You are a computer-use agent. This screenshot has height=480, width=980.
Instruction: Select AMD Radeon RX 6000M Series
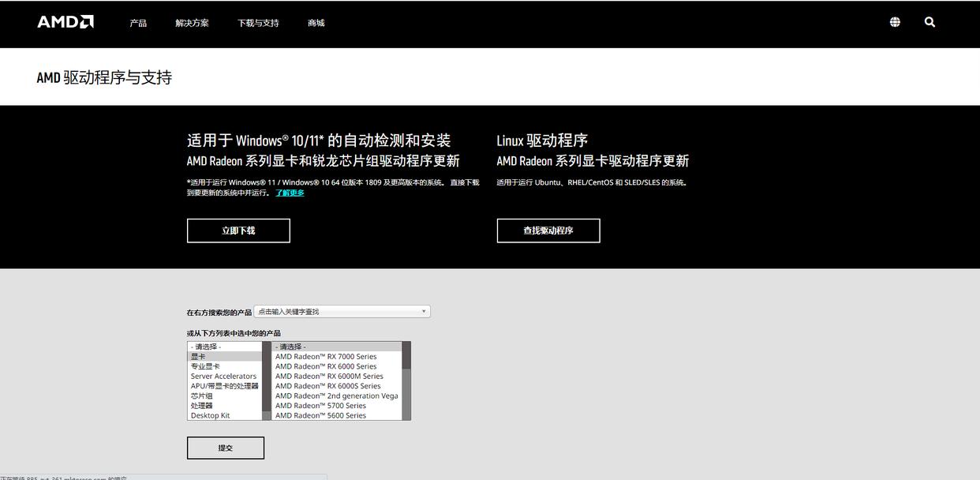click(x=328, y=376)
